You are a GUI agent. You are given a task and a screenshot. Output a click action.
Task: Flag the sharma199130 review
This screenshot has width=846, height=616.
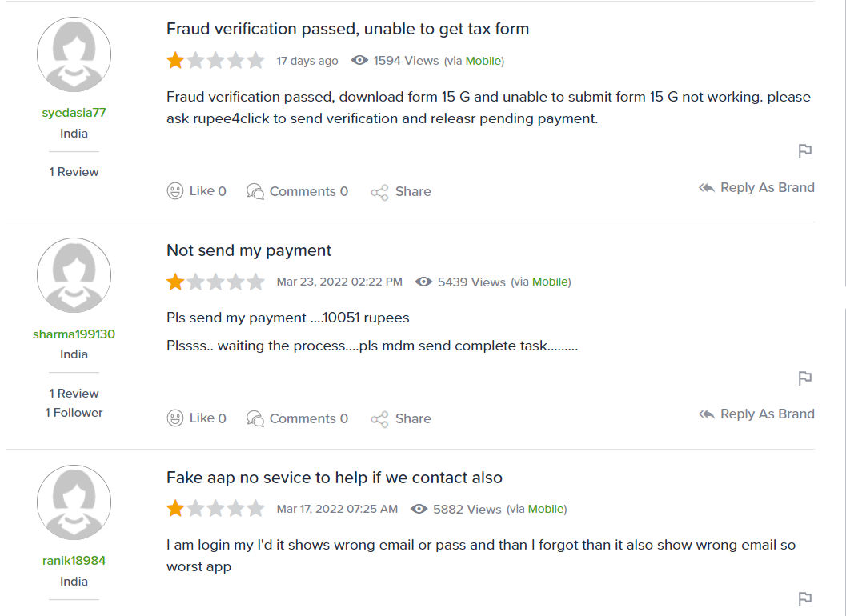tap(804, 378)
